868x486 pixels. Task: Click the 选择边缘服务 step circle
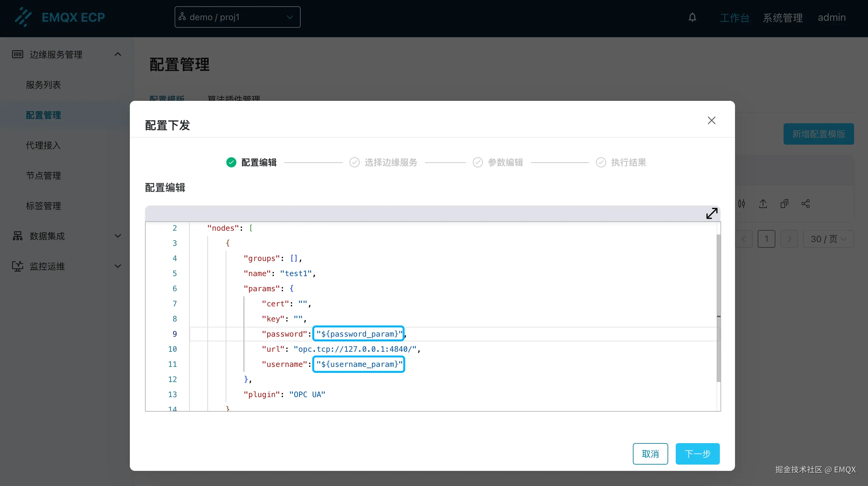click(354, 162)
